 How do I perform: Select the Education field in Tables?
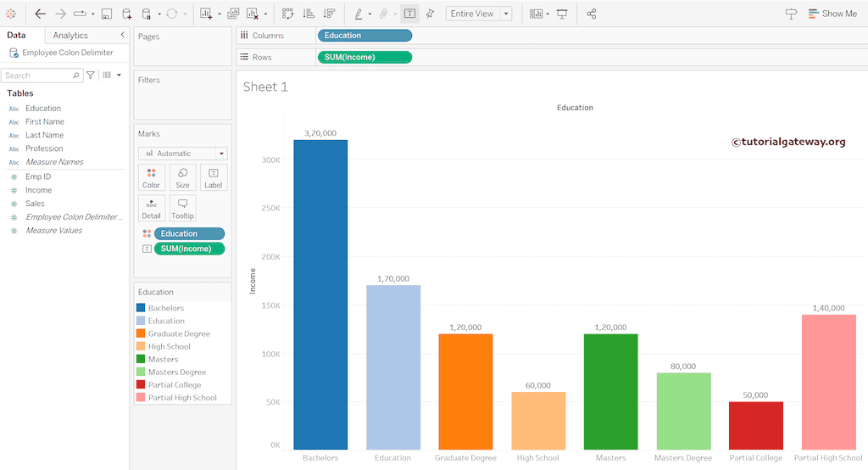pyautogui.click(x=43, y=108)
